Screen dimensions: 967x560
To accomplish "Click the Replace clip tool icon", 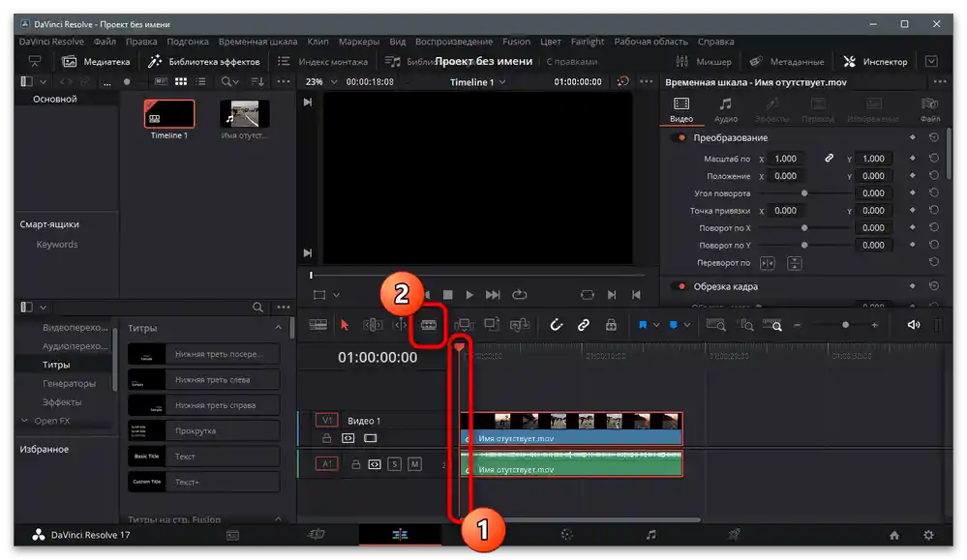I will [x=519, y=325].
